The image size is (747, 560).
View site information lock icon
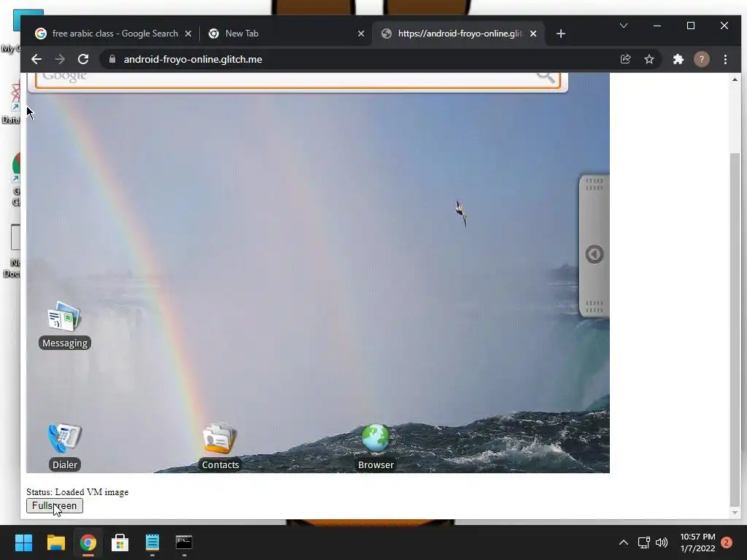112,59
